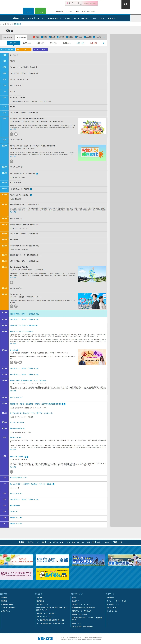Open イチおし！プレミアム program title at 23:00
Screen dimensions: 141x644
[17, 422]
